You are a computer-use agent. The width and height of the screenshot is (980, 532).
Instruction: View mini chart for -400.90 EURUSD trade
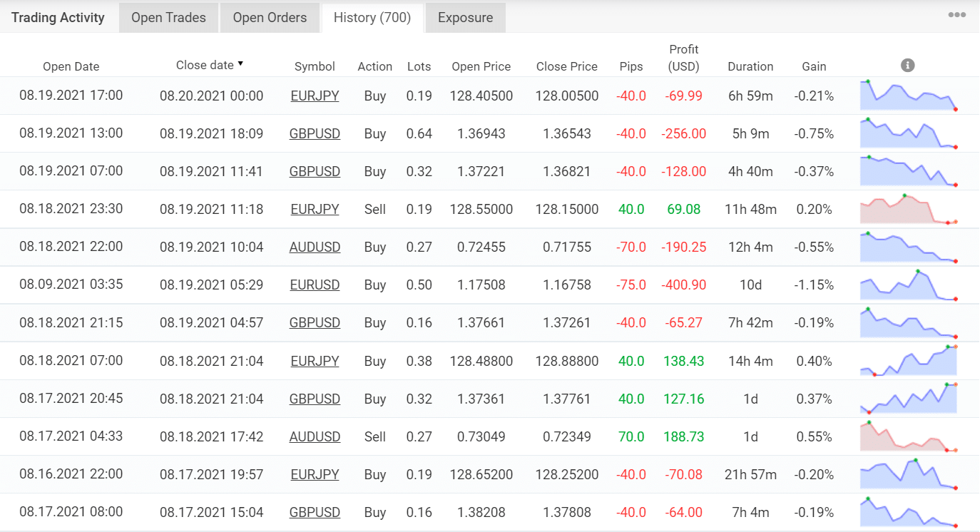coord(908,285)
